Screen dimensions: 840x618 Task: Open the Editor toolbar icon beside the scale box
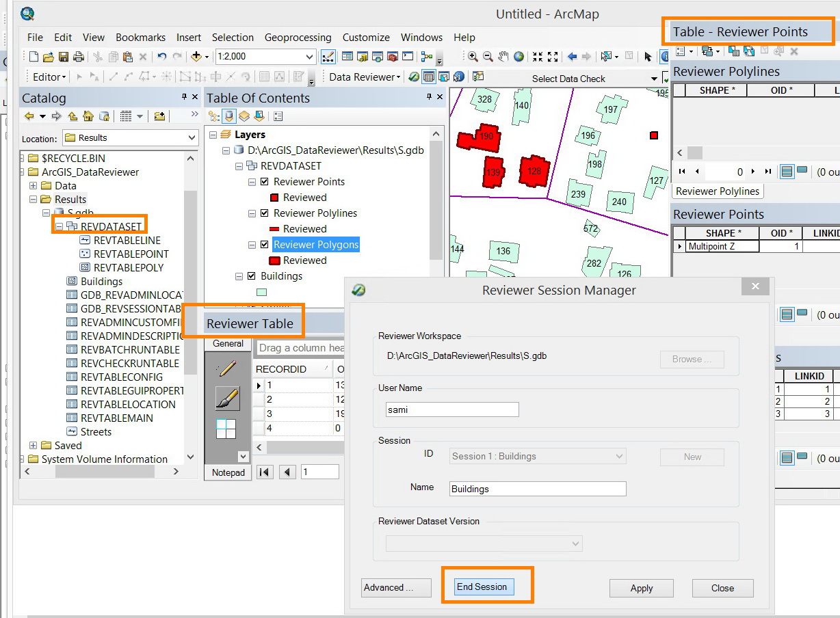pyautogui.click(x=328, y=57)
